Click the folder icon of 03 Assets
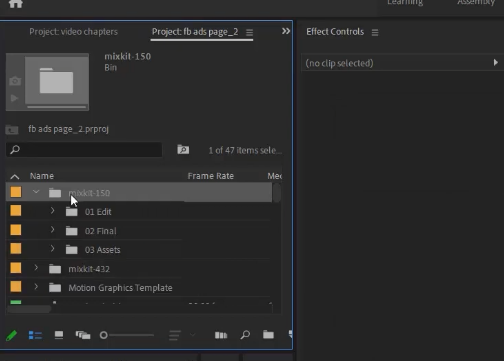Screen dimensions: 504x361 [71, 249]
